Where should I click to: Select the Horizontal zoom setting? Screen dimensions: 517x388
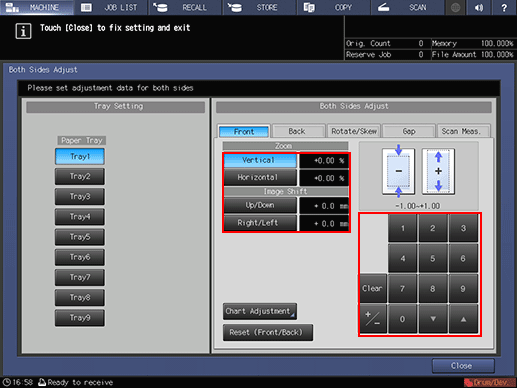click(x=260, y=177)
